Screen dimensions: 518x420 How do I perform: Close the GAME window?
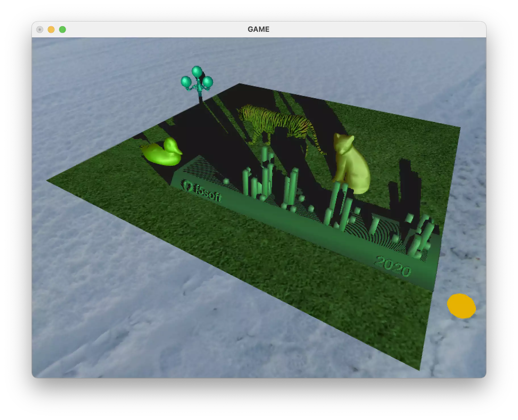pos(40,30)
